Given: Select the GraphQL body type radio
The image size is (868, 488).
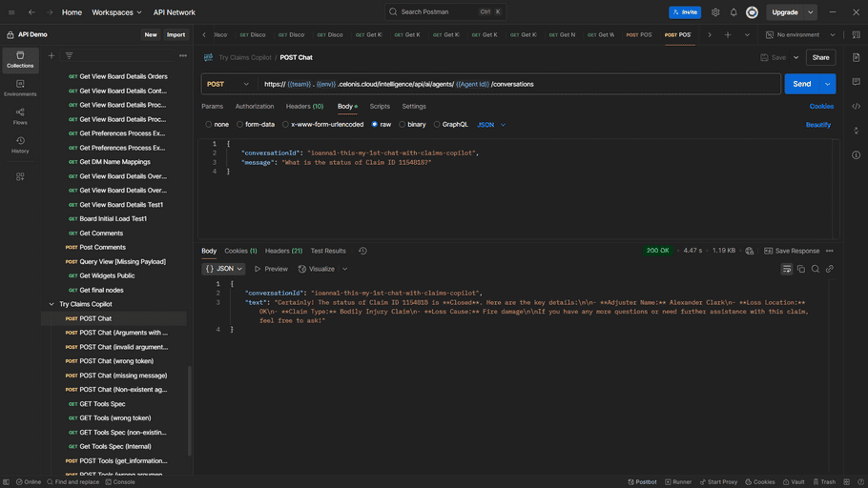Looking at the screenshot, I should click(x=437, y=125).
